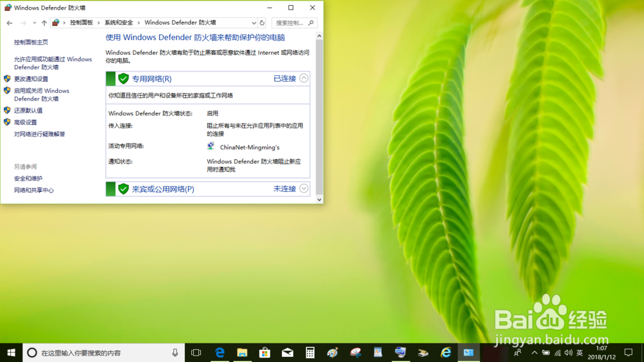
Task: Activate the microphone voice search icon
Action: pos(175,352)
